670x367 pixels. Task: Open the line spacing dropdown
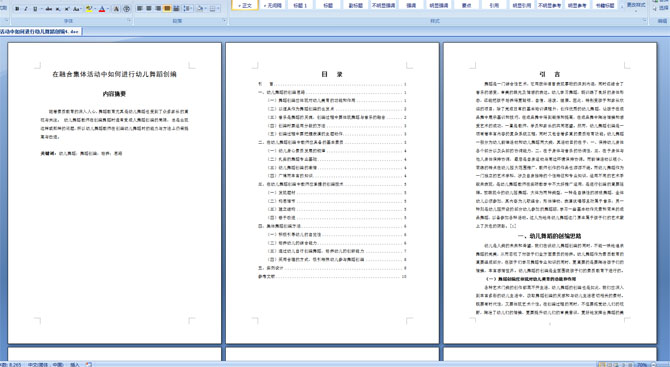[188, 9]
